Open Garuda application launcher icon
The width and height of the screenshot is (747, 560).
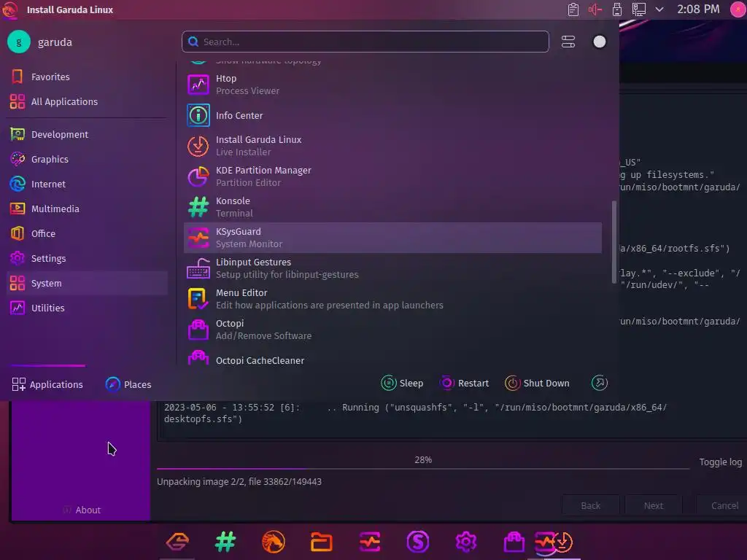click(10, 9)
